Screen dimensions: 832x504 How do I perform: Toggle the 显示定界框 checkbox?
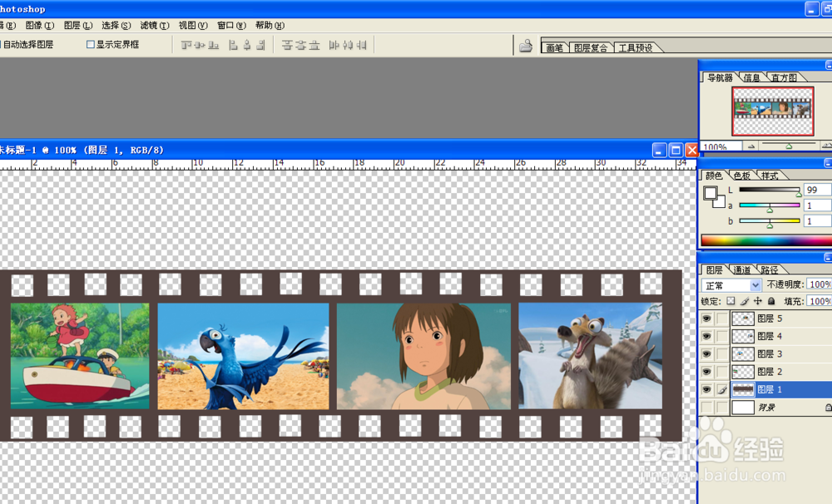[x=90, y=45]
